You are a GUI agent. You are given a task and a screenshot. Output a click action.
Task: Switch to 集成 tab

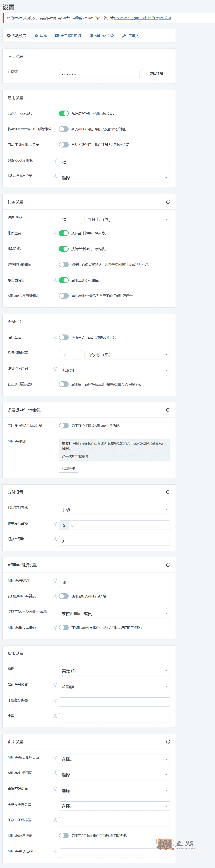[x=40, y=36]
